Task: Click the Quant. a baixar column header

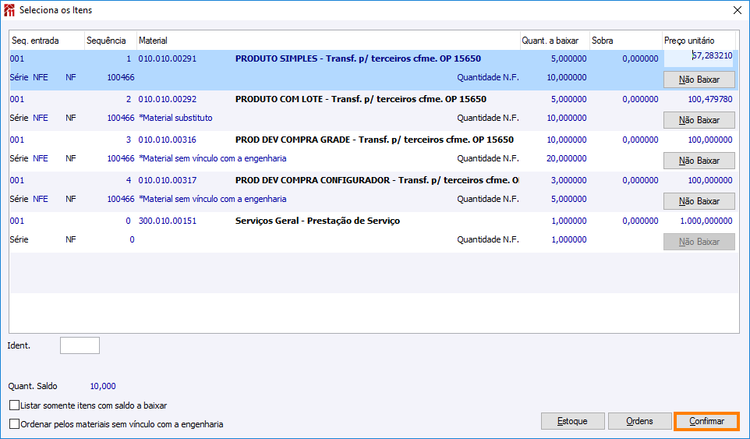Action: point(554,41)
